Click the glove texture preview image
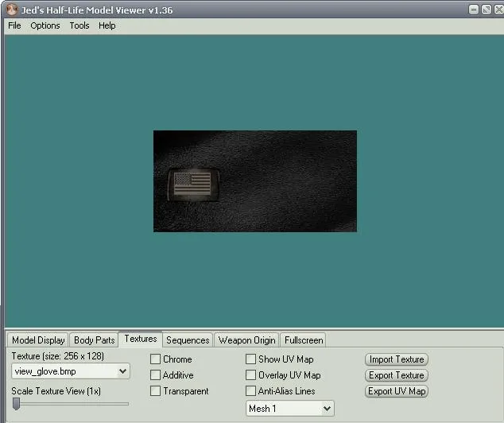Viewport: 504px width, 423px height. [254, 181]
